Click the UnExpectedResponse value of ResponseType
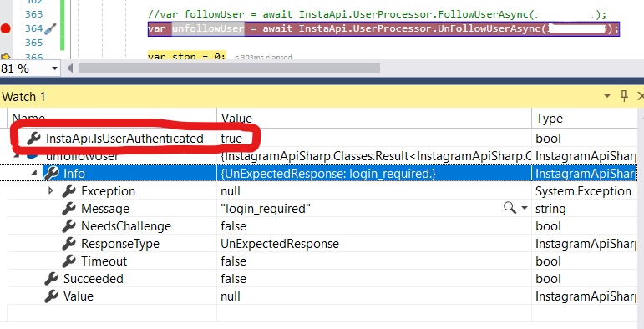This screenshot has height=329, width=644. tap(280, 244)
